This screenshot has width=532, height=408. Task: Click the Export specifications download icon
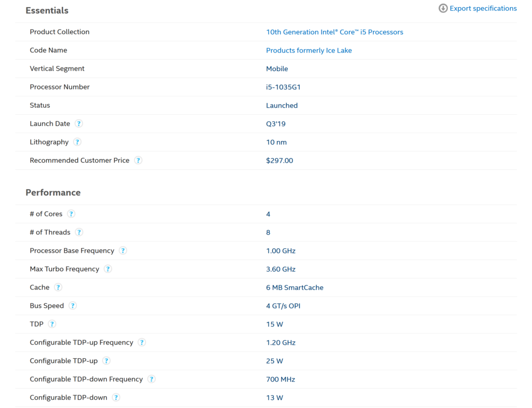click(443, 8)
